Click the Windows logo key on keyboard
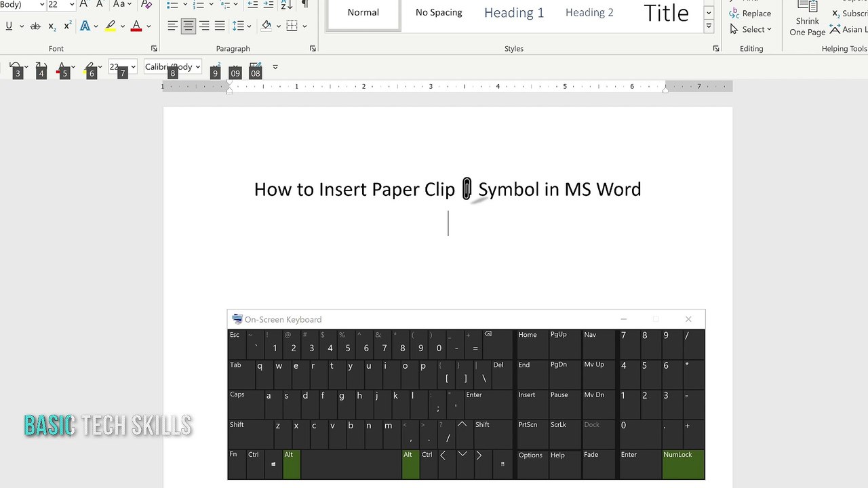This screenshot has height=488, width=868. (x=273, y=464)
